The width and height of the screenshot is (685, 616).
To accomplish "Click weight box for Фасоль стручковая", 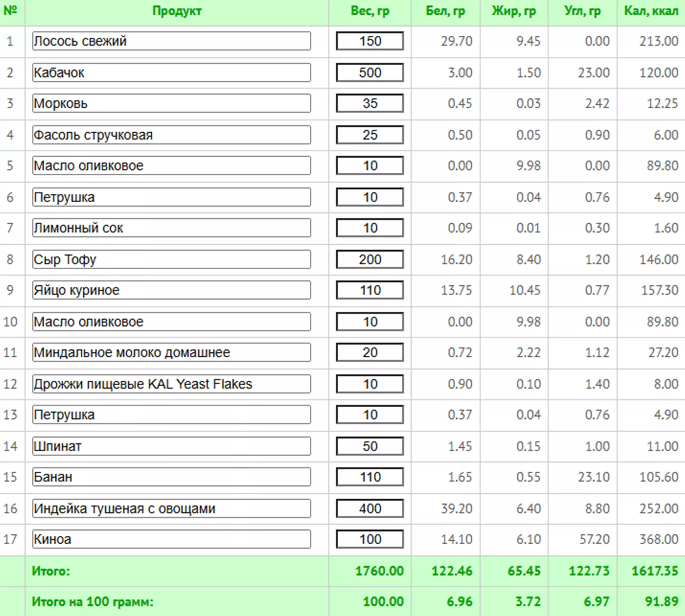I will 370,135.
